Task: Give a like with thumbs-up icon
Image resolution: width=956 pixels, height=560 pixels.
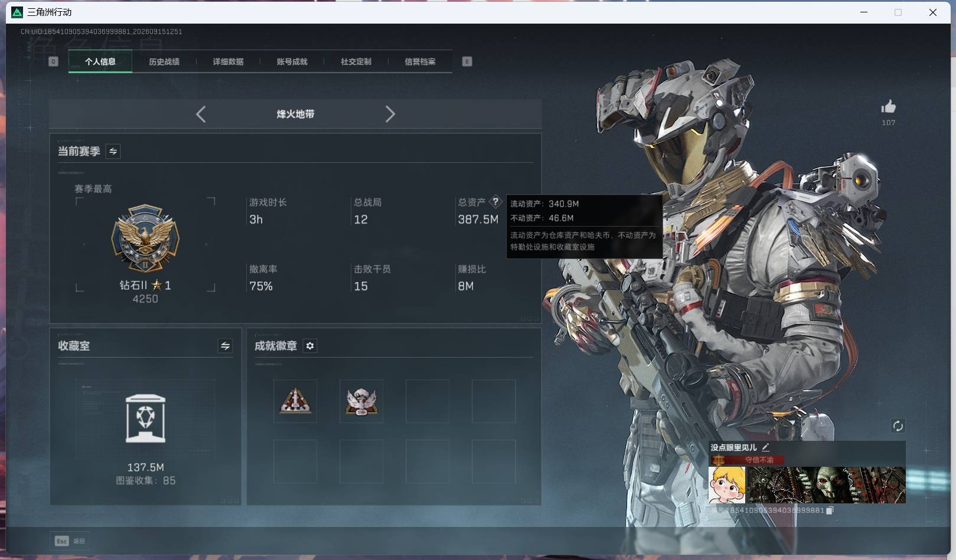Action: coord(888,106)
